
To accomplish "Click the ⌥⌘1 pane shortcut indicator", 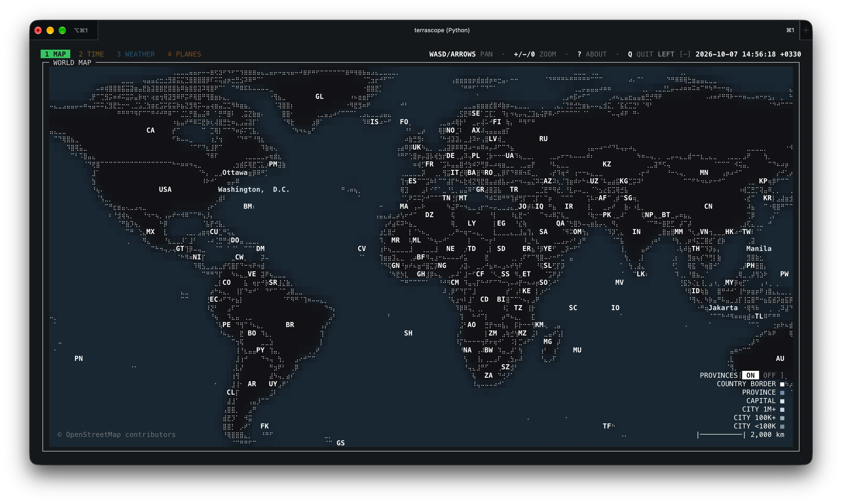I will (x=81, y=30).
